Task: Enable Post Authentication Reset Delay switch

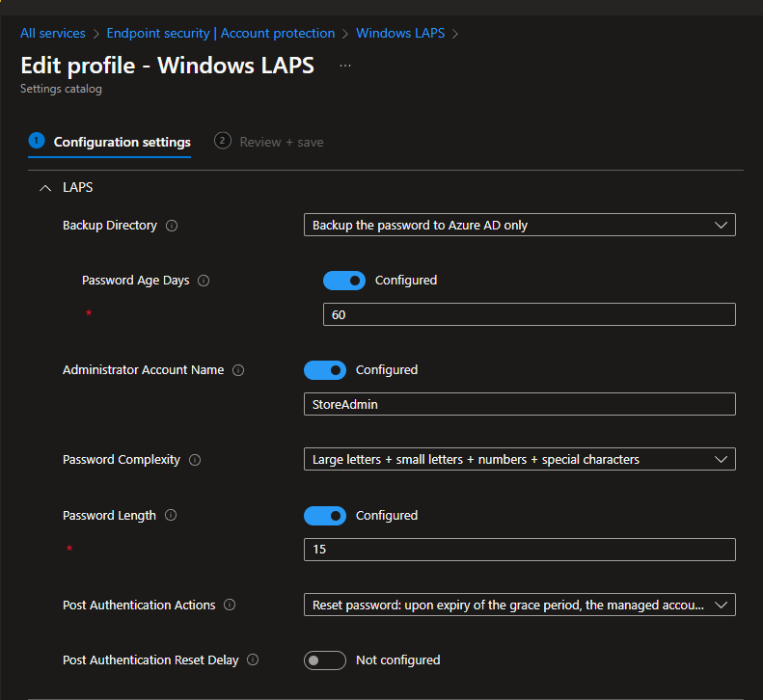Action: click(325, 660)
